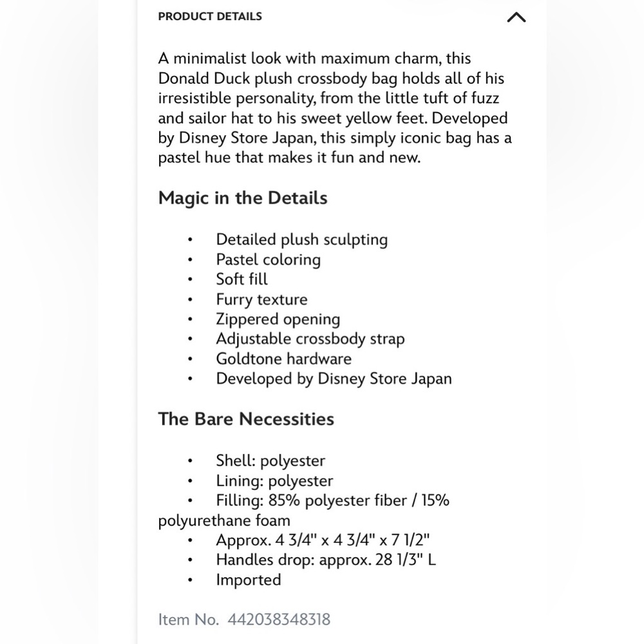The image size is (644, 644).
Task: Click the PRODUCT DETAILS header
Action: tap(210, 17)
